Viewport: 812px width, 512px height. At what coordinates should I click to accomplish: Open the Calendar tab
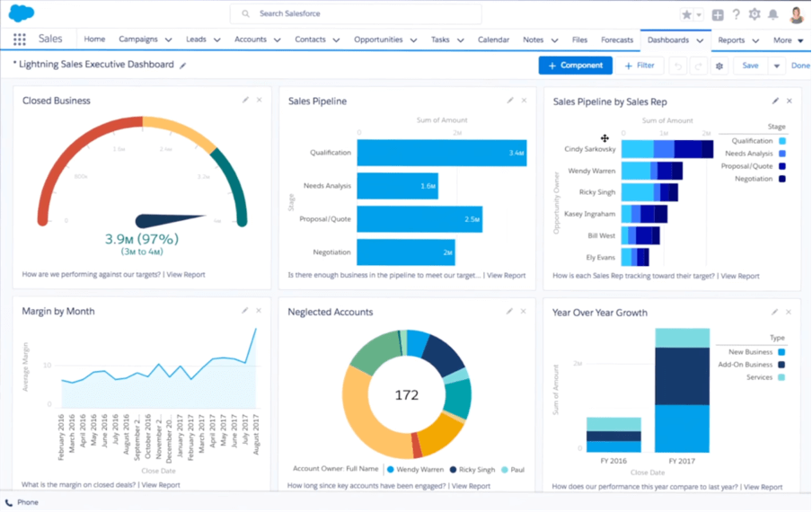tap(493, 40)
